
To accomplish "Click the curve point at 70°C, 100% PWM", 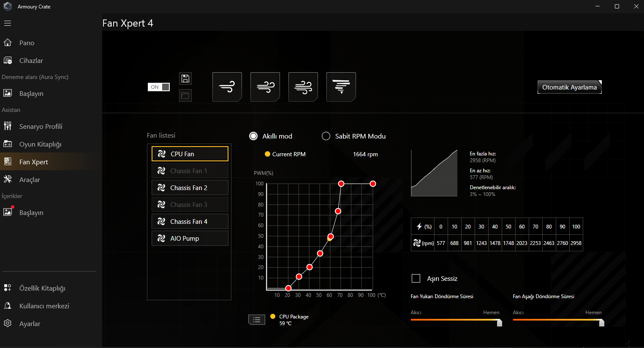I will tap(341, 184).
